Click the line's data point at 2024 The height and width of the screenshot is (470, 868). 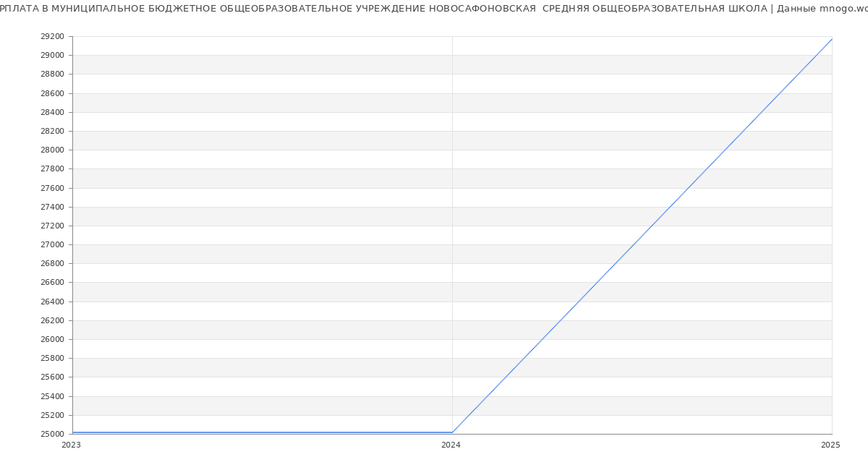click(x=452, y=432)
